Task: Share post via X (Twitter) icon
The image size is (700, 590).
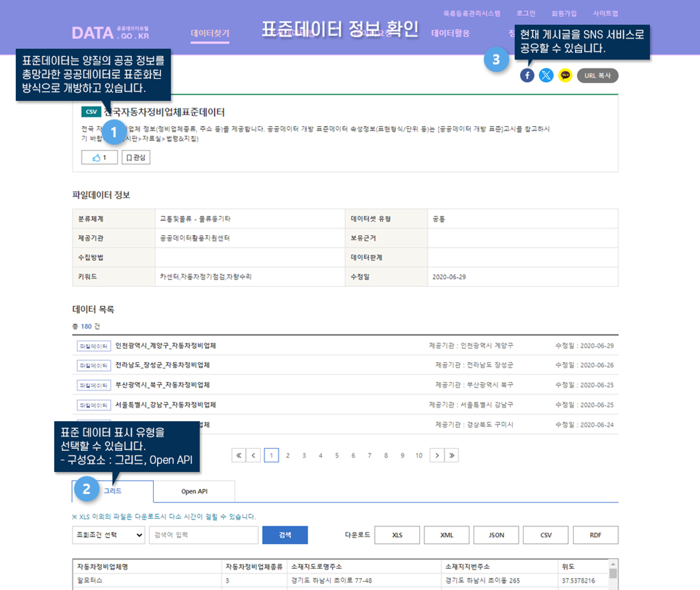Action: 546,75
